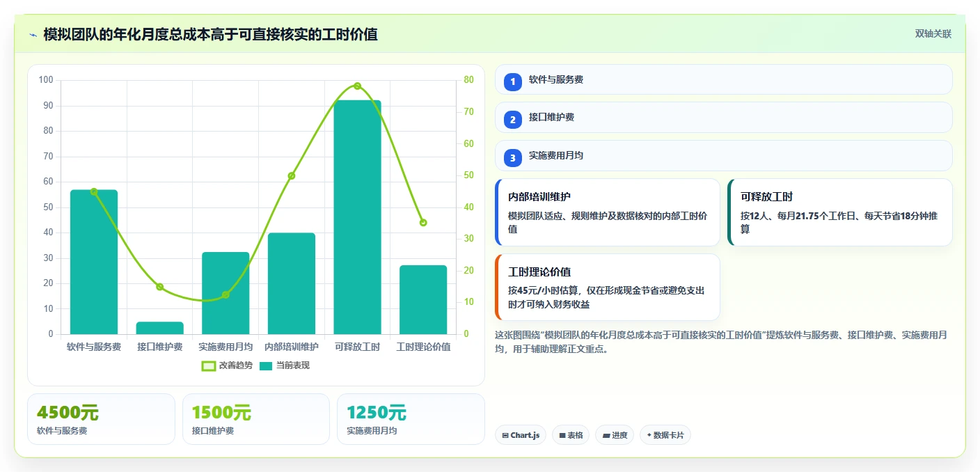The height and width of the screenshot is (472, 980).
Task: Click the 可释放工时 x-axis label
Action: (357, 347)
